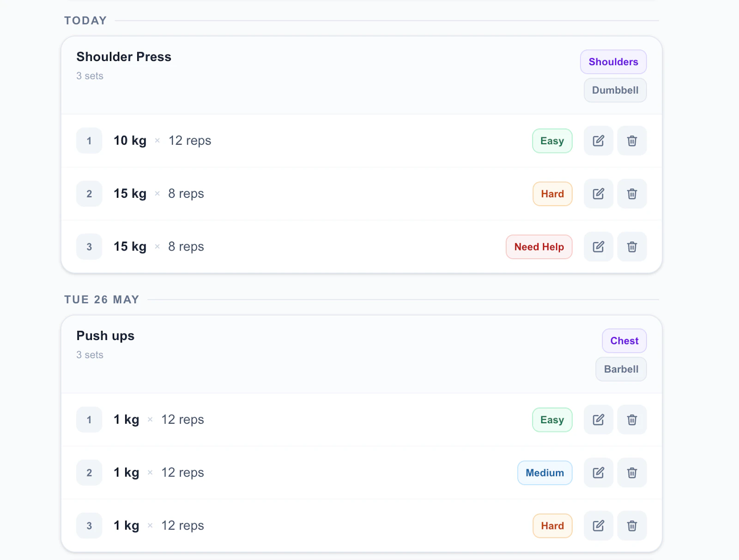Delete Shoulder Press set 1 (10 kg)
739x560 pixels.
point(632,140)
